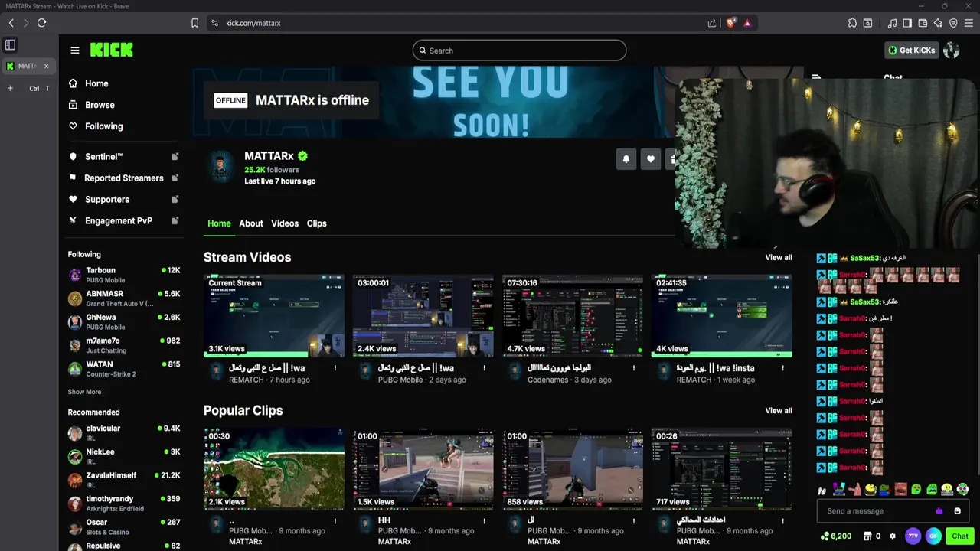The height and width of the screenshot is (551, 980).
Task: Open the 03:00:01 stream video thumbnail
Action: tap(423, 316)
